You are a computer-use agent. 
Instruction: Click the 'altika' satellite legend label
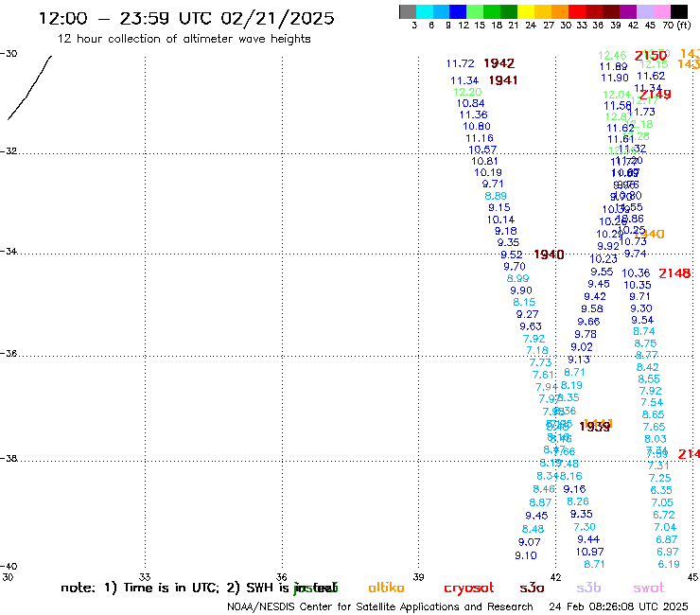pyautogui.click(x=386, y=588)
